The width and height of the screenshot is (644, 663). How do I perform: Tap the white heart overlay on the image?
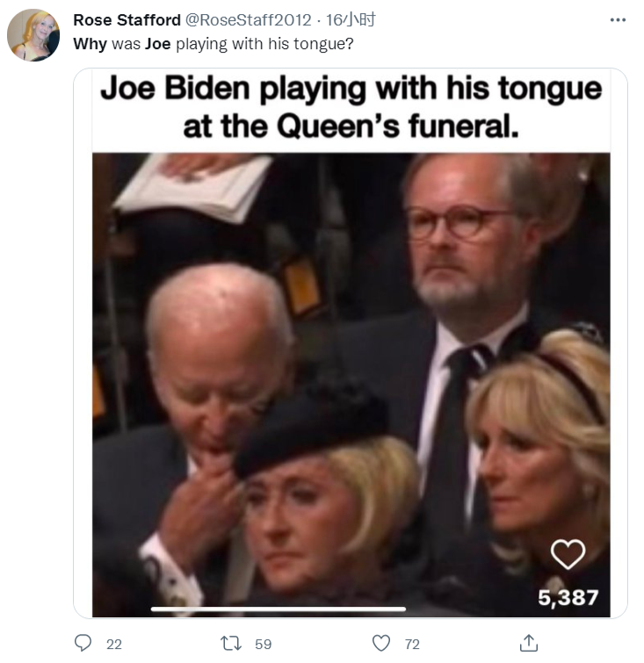point(568,553)
